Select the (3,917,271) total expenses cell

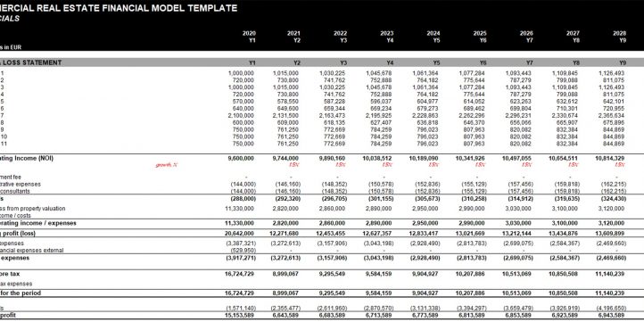(x=241, y=258)
